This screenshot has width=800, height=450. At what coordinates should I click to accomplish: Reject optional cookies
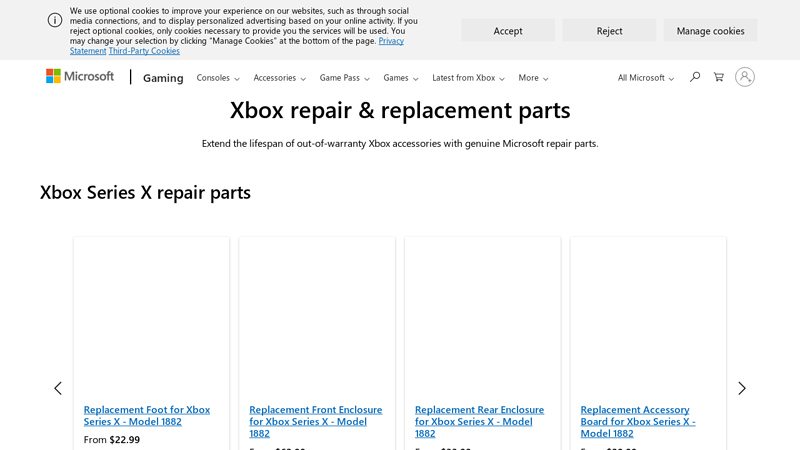609,31
